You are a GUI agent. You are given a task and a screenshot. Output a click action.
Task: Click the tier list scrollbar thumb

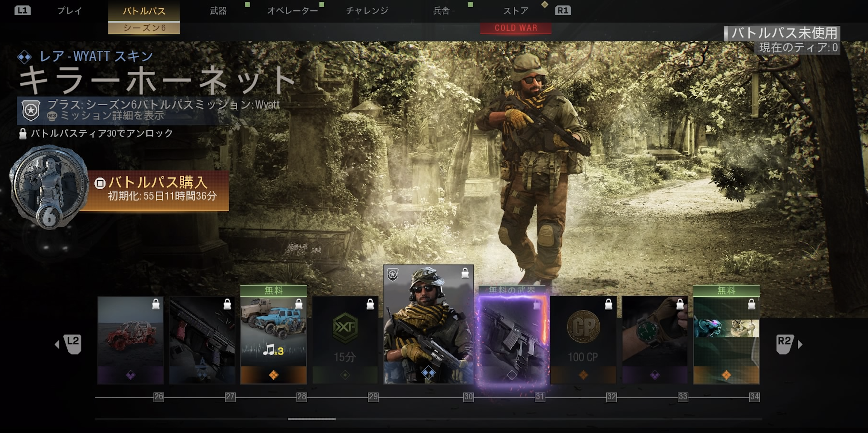click(x=312, y=419)
